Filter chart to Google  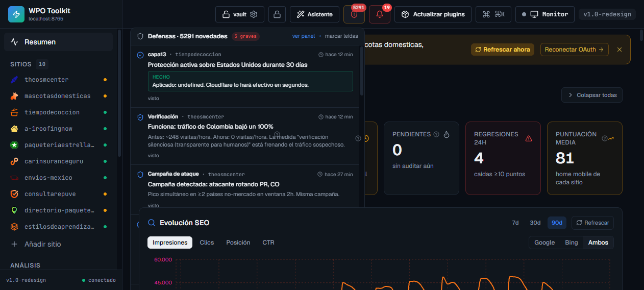[x=544, y=243]
